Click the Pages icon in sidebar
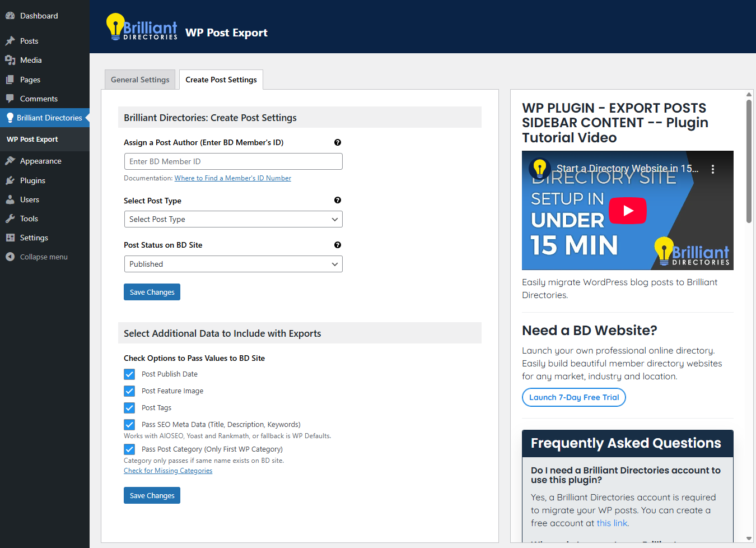Viewport: 756px width, 548px height. (10, 80)
